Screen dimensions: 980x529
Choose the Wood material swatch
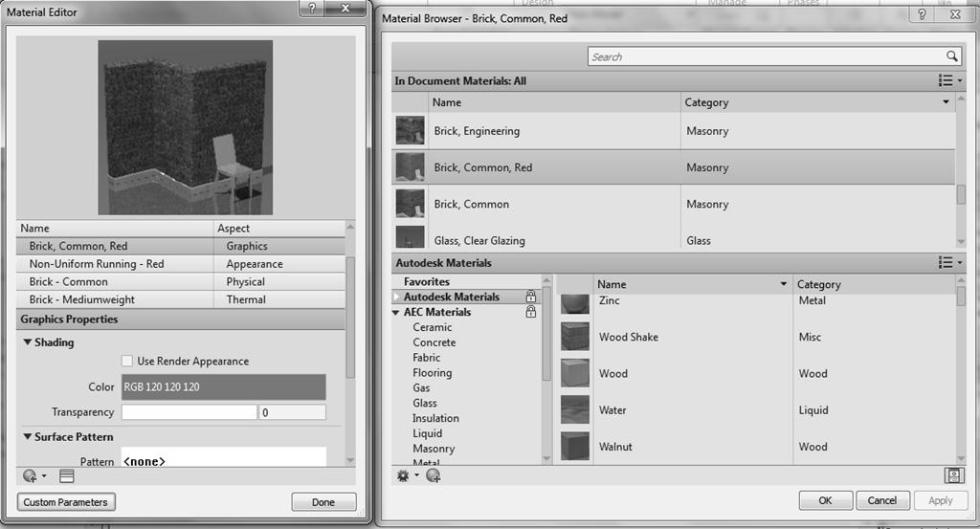tap(574, 373)
